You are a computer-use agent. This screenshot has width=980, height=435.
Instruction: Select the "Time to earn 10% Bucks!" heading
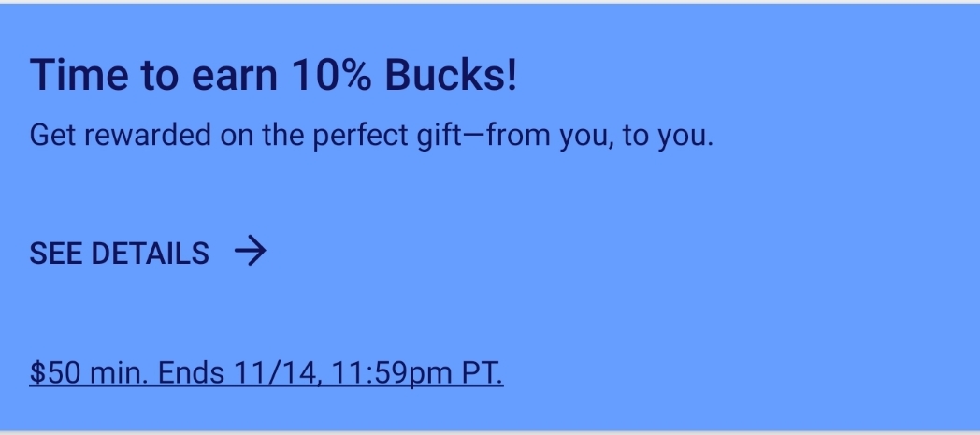[x=273, y=77]
